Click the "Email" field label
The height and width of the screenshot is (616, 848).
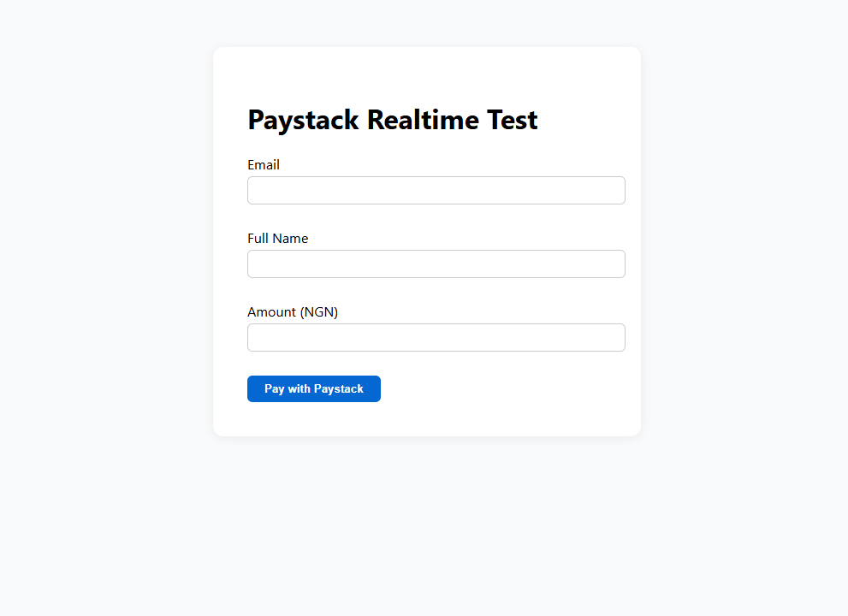click(264, 165)
